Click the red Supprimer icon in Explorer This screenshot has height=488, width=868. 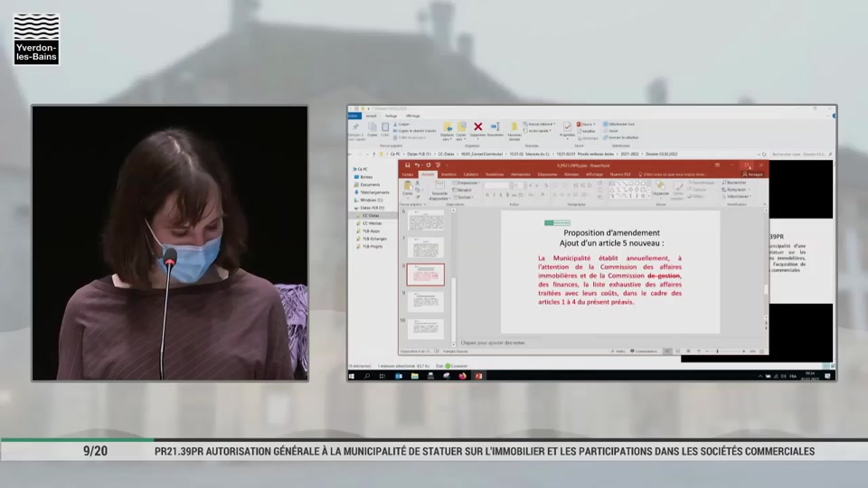(x=478, y=128)
